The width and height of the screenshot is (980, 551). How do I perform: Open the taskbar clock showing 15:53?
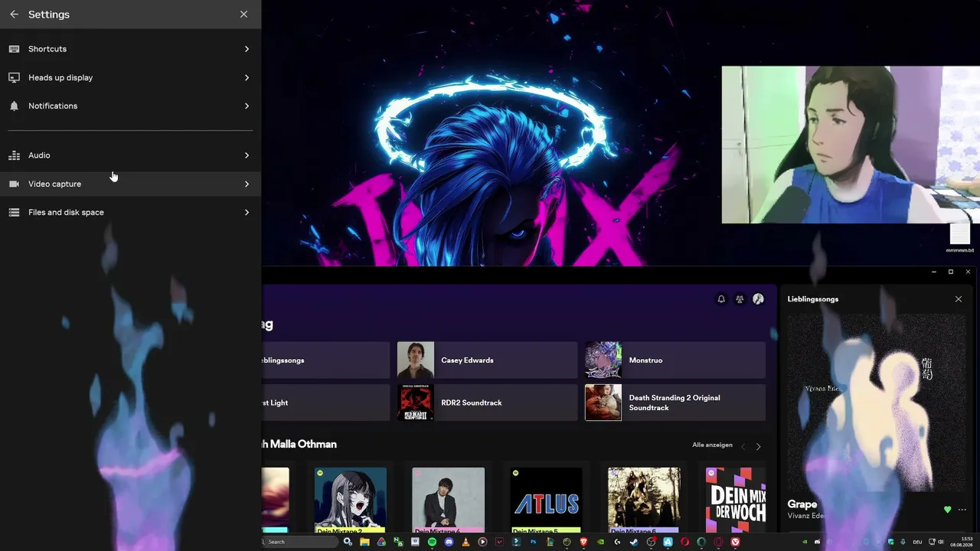[x=961, y=542]
